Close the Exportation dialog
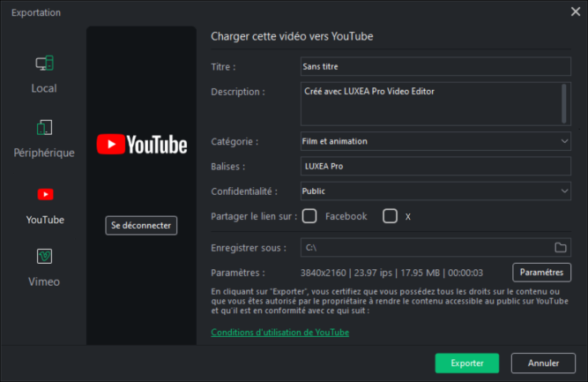588x382 pixels. [x=576, y=11]
